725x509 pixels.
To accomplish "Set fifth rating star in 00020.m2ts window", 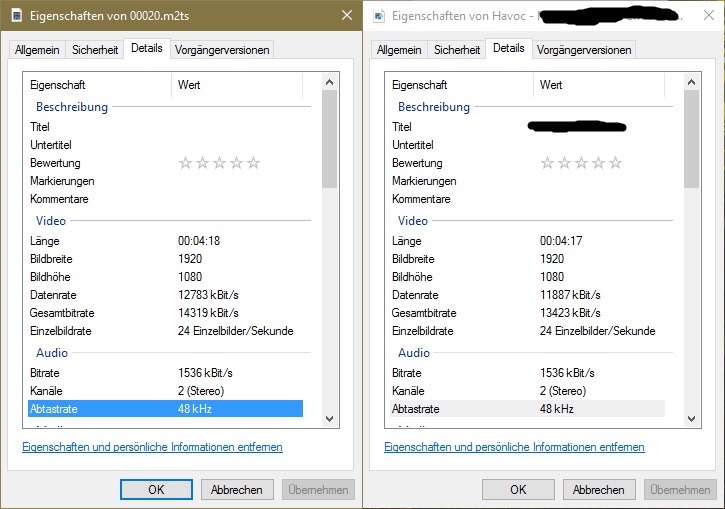I will [x=253, y=163].
